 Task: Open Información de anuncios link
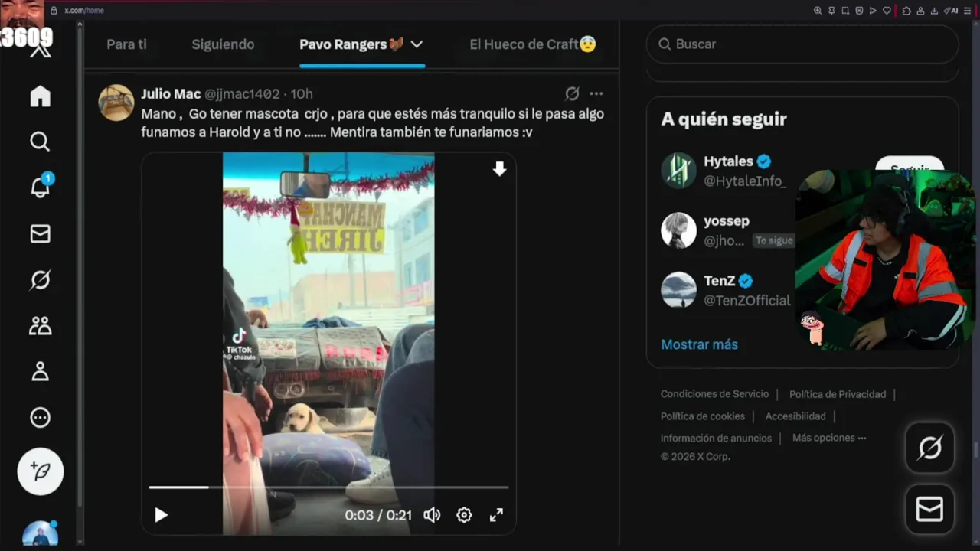click(716, 439)
